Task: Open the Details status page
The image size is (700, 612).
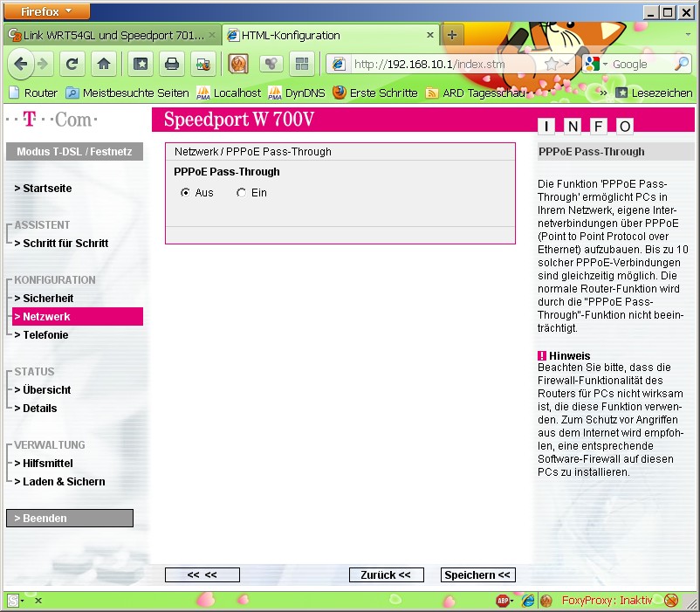Action: point(36,408)
